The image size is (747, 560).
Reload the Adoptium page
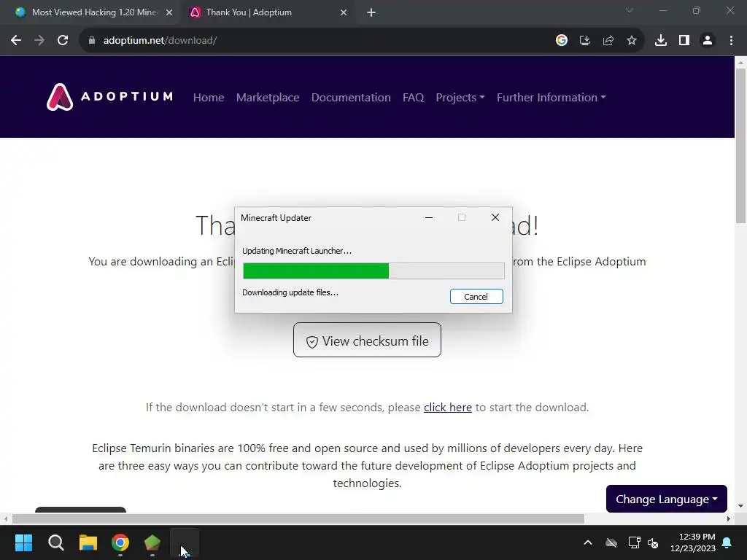coord(63,41)
